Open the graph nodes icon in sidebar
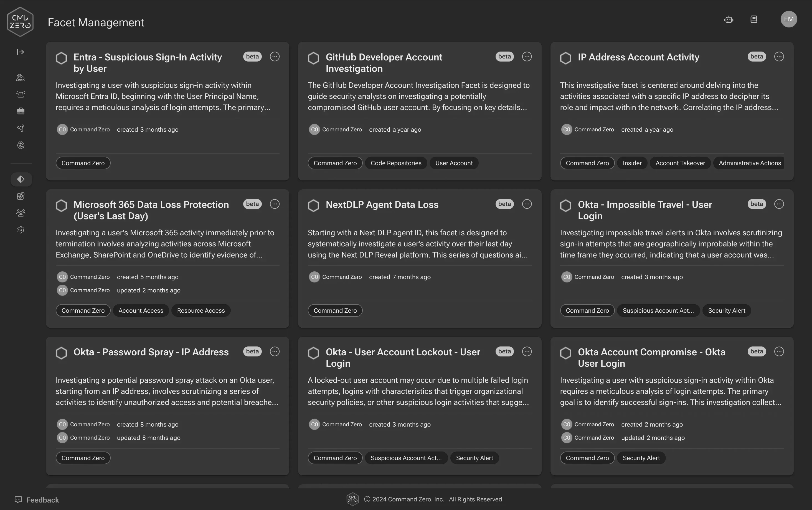The image size is (812, 510). pyautogui.click(x=21, y=128)
